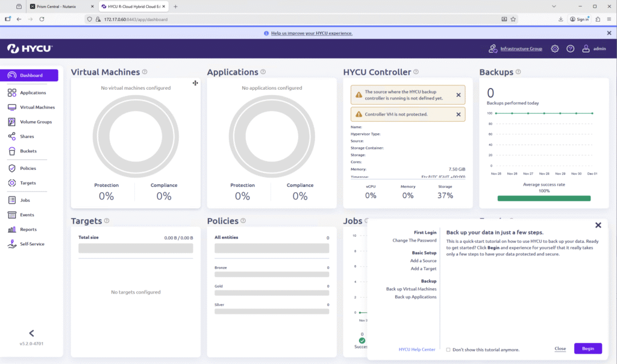Click the Self-Service sidebar icon

point(12,244)
